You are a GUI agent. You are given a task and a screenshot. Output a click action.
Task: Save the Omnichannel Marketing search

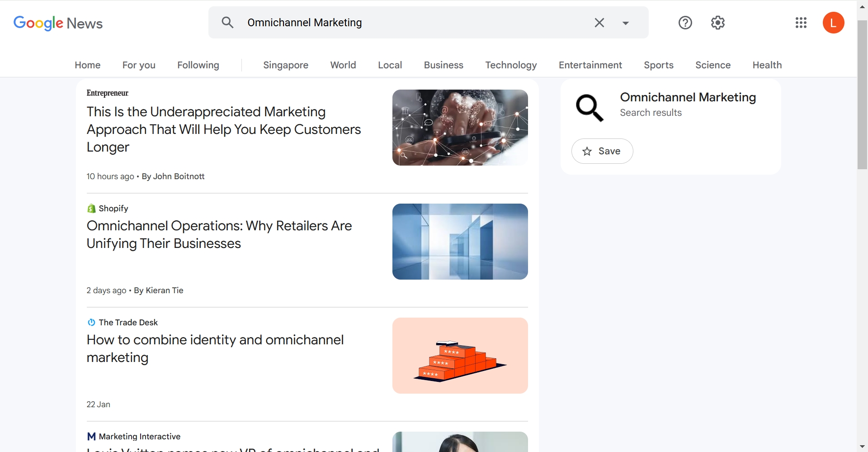click(602, 151)
